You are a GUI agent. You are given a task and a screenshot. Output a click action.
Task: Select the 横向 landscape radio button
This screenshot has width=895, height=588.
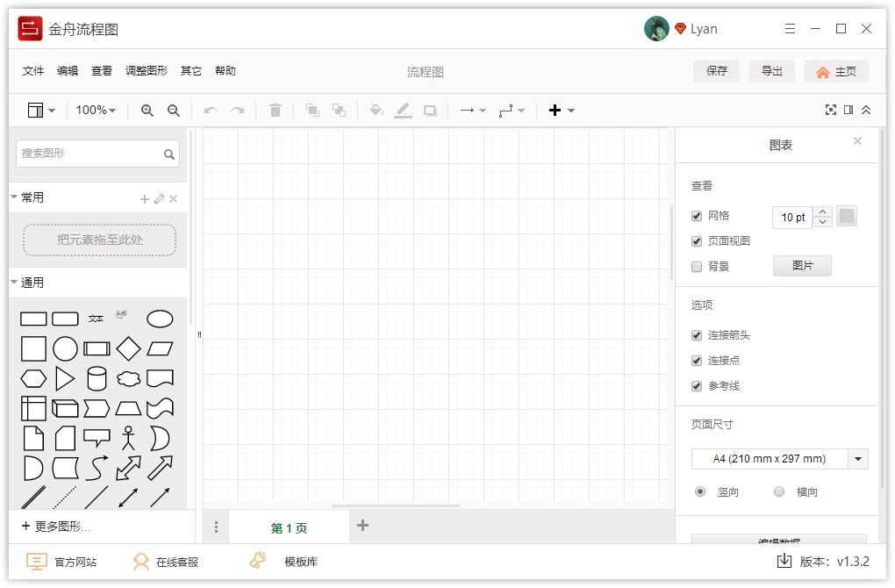pyautogui.click(x=778, y=491)
